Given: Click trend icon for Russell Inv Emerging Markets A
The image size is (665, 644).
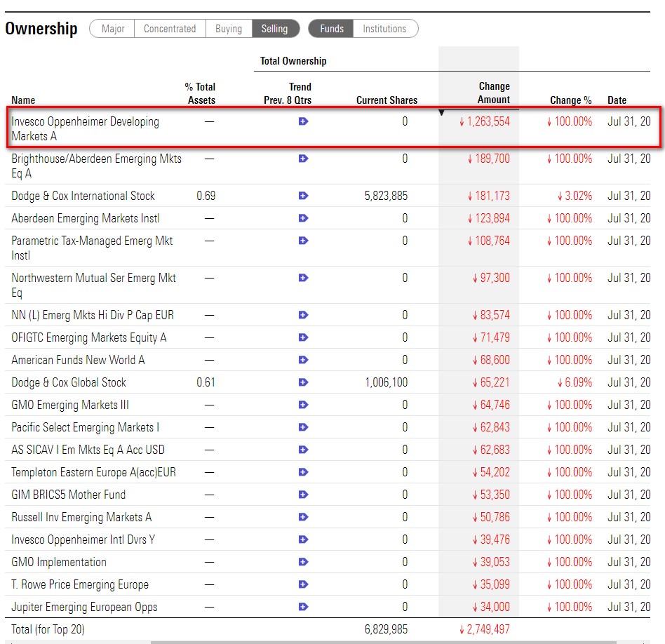Looking at the screenshot, I should (x=303, y=517).
